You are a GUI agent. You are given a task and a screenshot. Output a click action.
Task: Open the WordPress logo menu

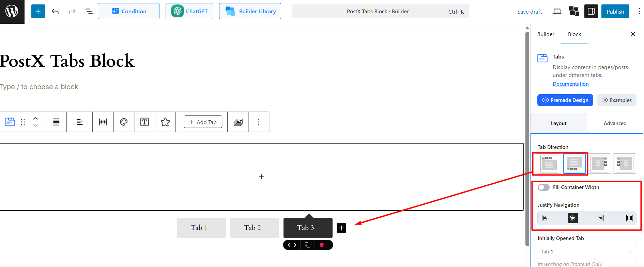[x=12, y=12]
